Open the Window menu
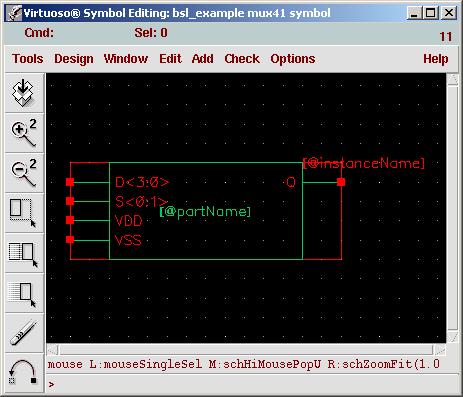Screen dimensions: 463x397 126,59
